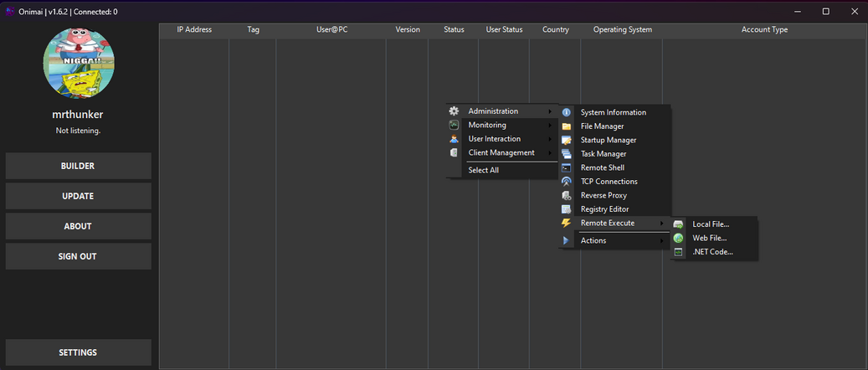This screenshot has width=868, height=370.
Task: Expand the Monitoring submenu arrow
Action: (550, 126)
